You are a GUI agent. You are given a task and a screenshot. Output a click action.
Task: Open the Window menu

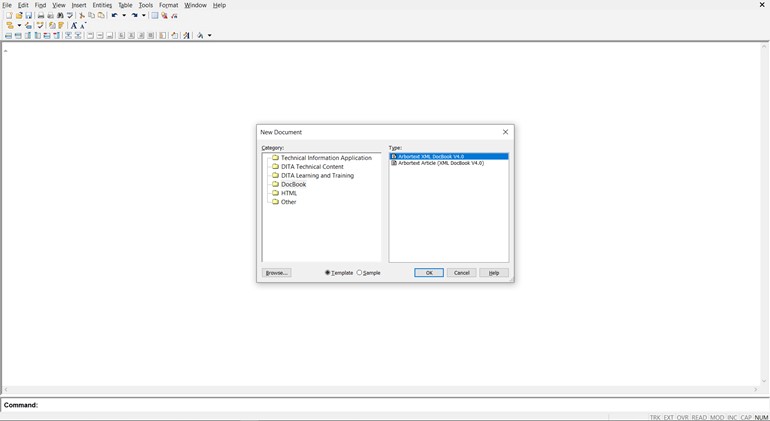coord(195,5)
